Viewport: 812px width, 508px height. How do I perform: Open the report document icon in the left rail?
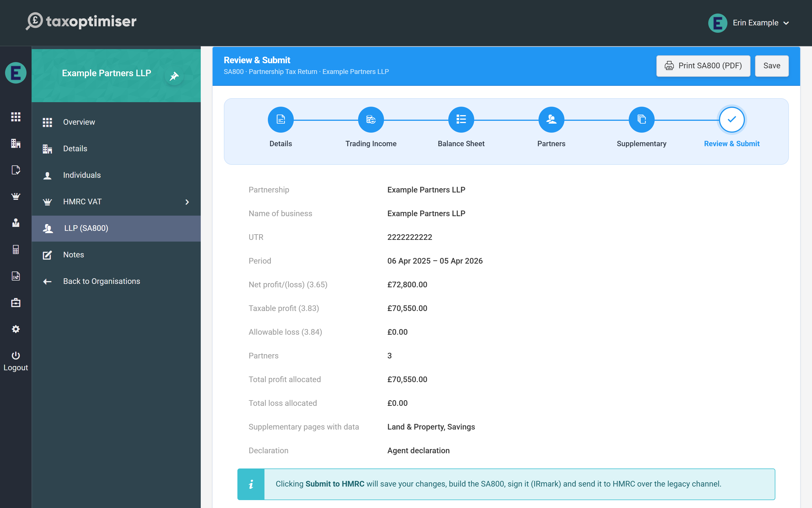click(x=16, y=276)
